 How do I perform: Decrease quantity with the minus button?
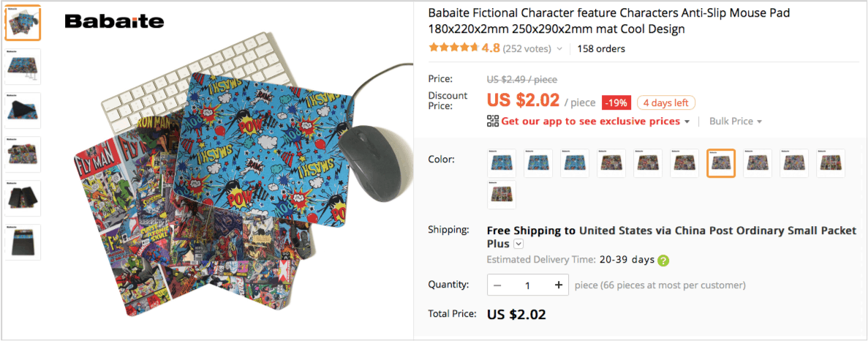point(497,285)
